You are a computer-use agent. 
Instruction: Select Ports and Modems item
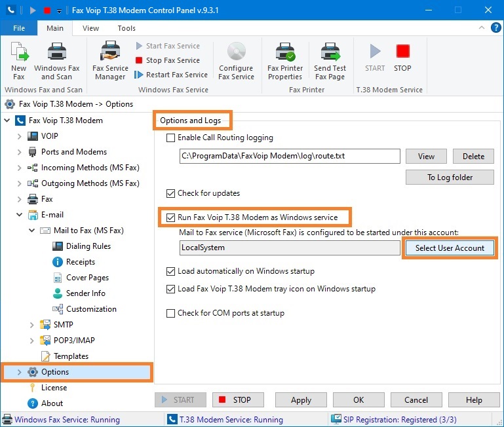coord(74,152)
